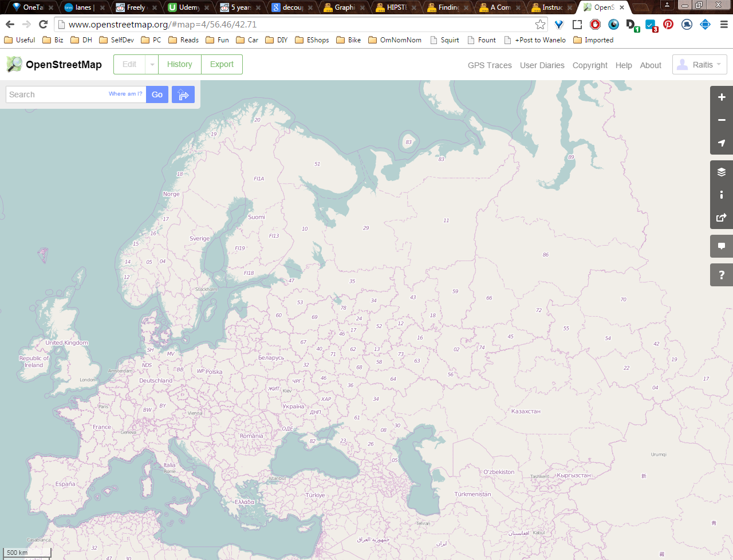Switch to the lanes browser tab
Image resolution: width=733 pixels, height=560 pixels.
tap(83, 7)
